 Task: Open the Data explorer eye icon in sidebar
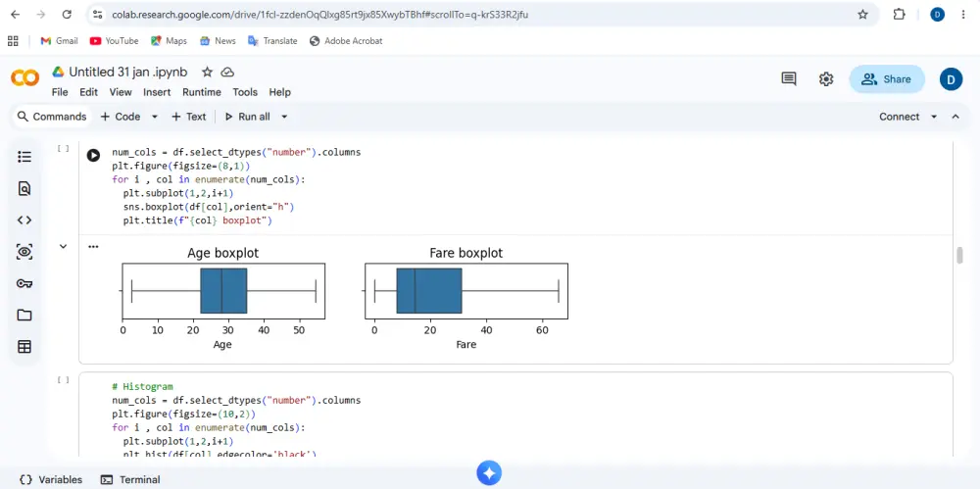[24, 252]
